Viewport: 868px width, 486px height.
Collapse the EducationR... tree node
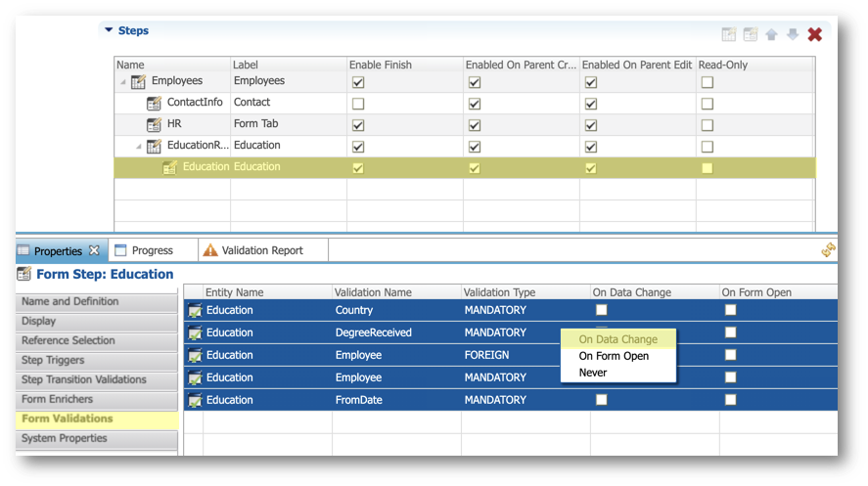click(x=138, y=147)
